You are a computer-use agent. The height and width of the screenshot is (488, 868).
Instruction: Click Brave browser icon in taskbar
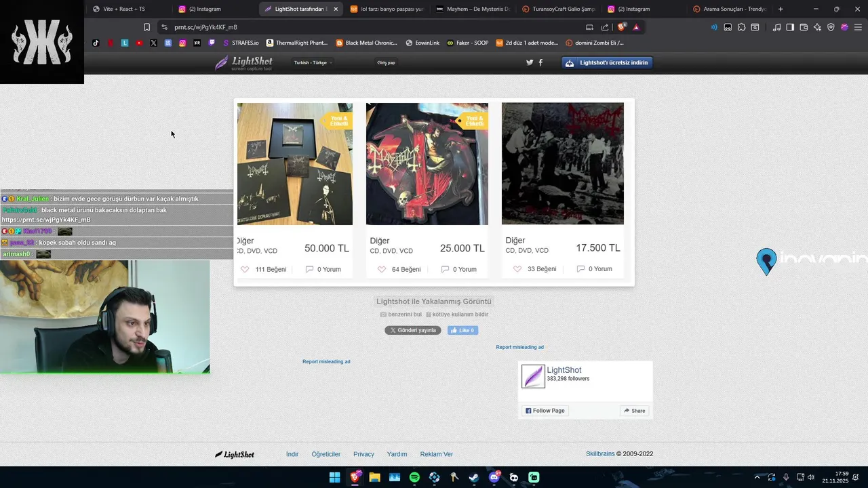[355, 477]
